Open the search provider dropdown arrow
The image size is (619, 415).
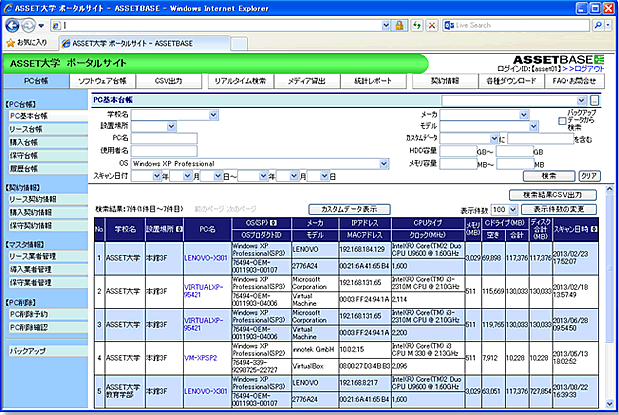[608, 25]
